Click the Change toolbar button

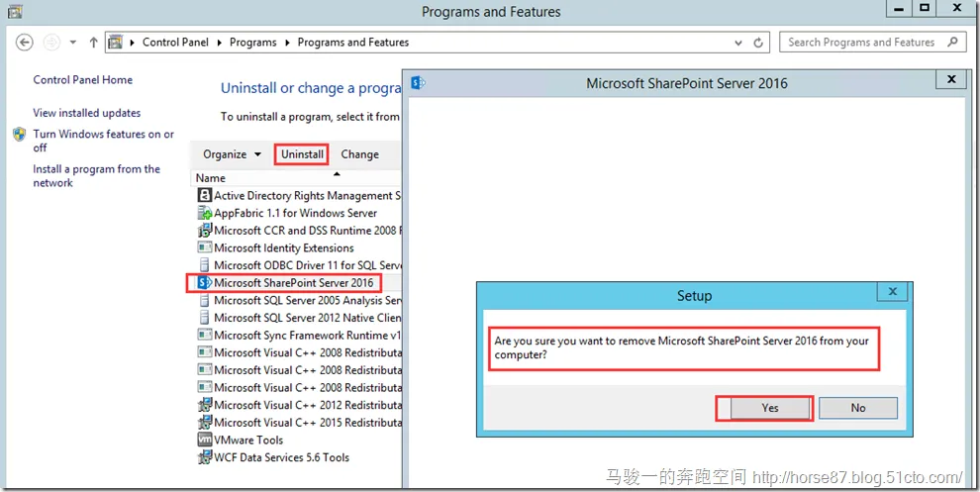[360, 154]
